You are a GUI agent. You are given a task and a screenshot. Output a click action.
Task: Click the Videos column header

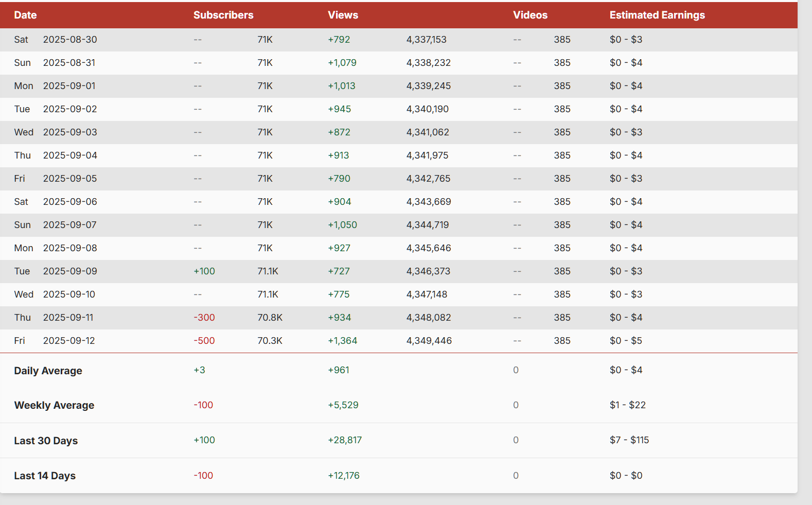tap(530, 15)
